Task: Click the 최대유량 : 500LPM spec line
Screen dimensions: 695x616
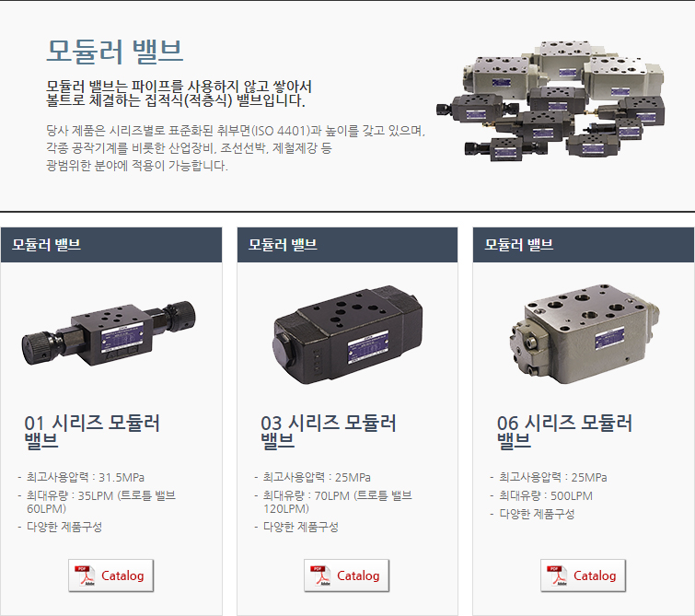Action: point(541,495)
